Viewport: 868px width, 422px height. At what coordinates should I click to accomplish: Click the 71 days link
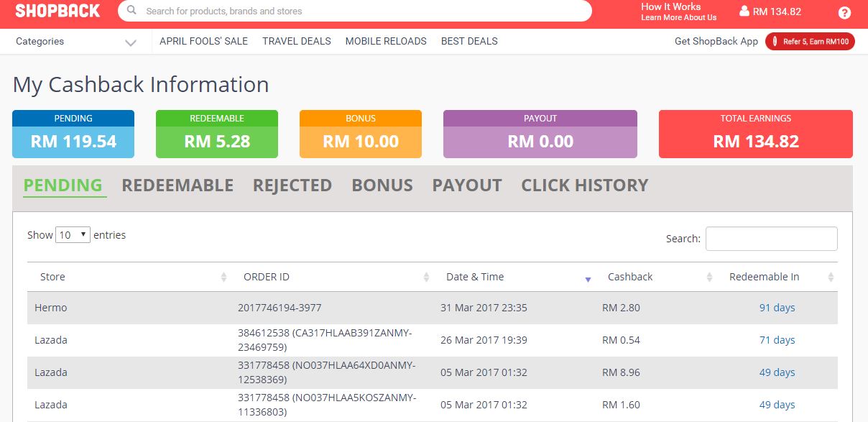point(777,340)
